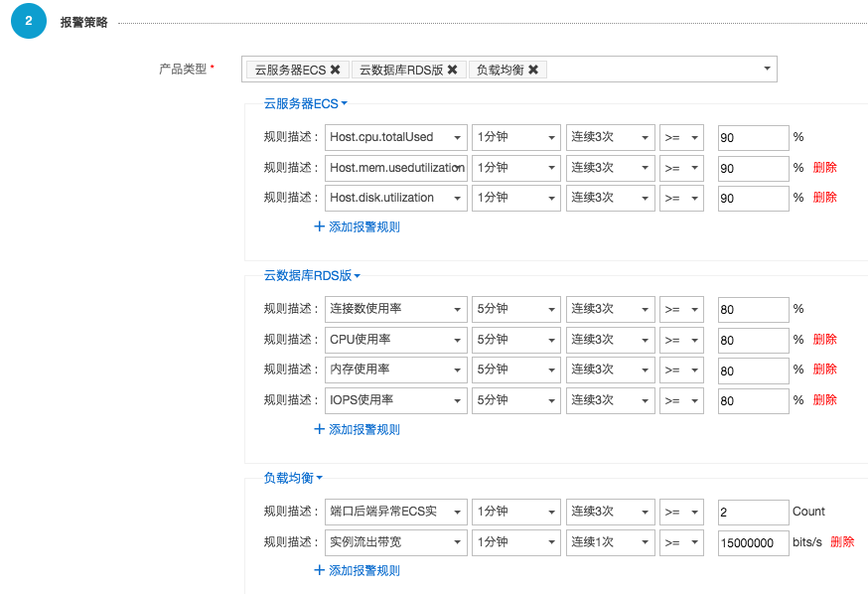Delete the Host.disk.utilization rule
The image size is (868, 594).
pyautogui.click(x=825, y=198)
